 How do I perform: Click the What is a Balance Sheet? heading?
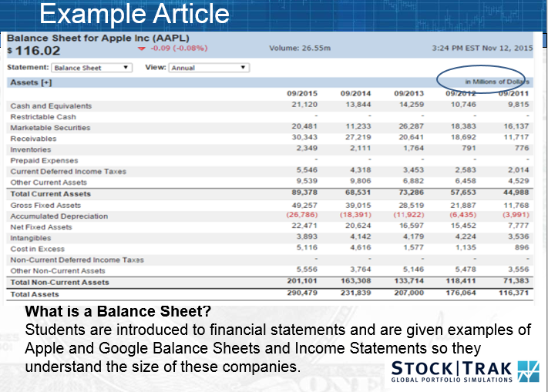point(118,311)
